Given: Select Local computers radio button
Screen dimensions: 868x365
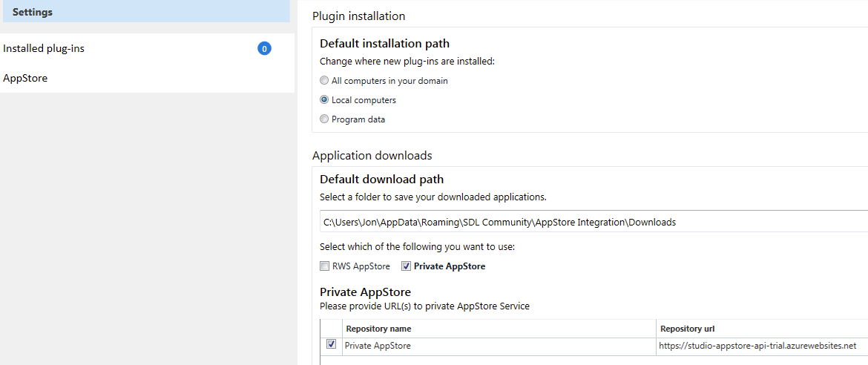Looking at the screenshot, I should 324,100.
